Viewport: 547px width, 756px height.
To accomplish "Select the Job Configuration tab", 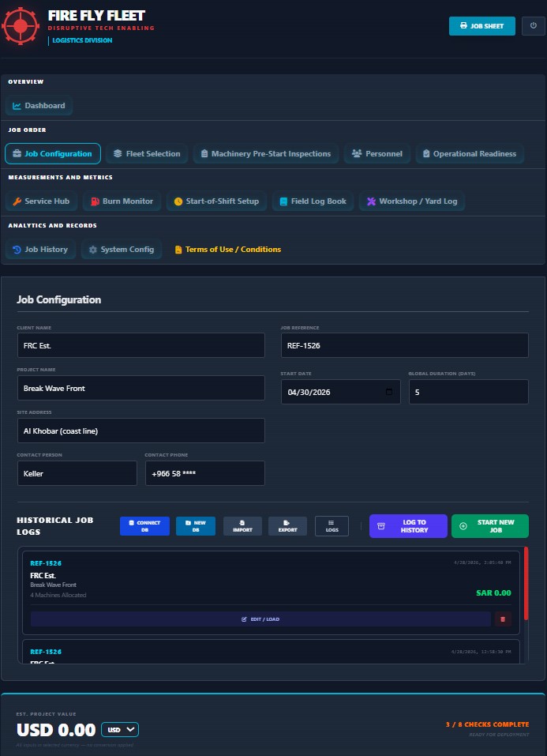I will click(x=53, y=154).
